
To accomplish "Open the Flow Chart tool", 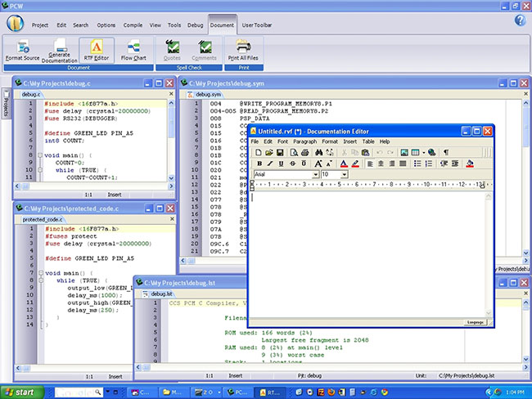I will (133, 50).
